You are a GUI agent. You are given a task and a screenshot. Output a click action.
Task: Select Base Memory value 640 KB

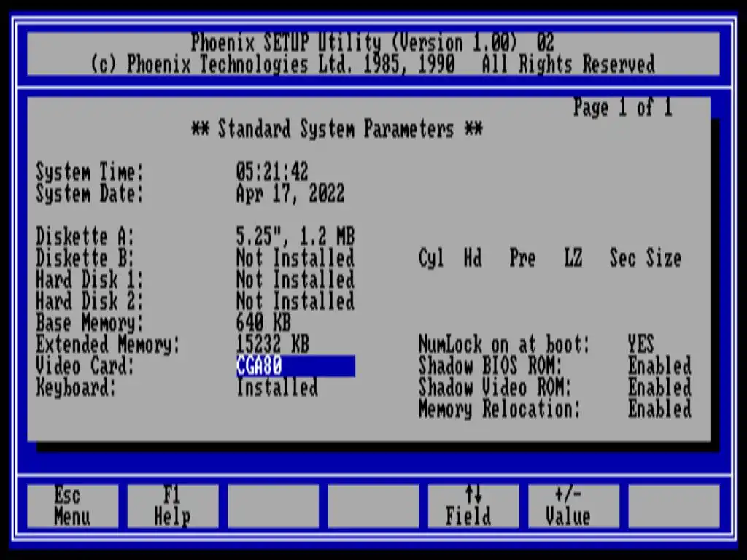tap(263, 322)
